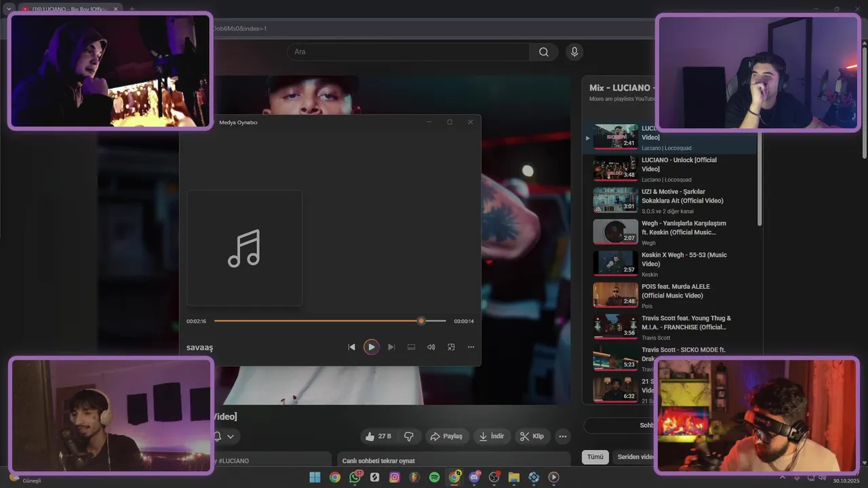
Task: Click the 2:07 Wegh video thumbnail
Action: (615, 232)
